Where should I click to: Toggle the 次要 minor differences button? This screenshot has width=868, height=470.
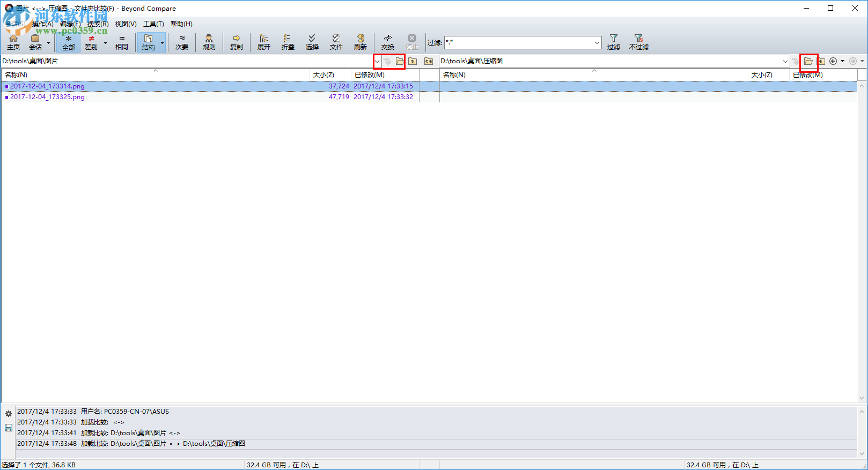(182, 42)
